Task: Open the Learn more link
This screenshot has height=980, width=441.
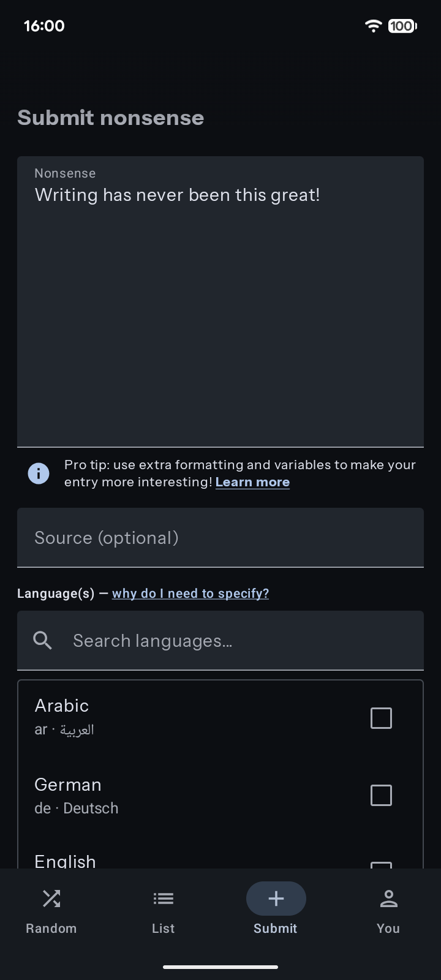Action: pyautogui.click(x=252, y=482)
